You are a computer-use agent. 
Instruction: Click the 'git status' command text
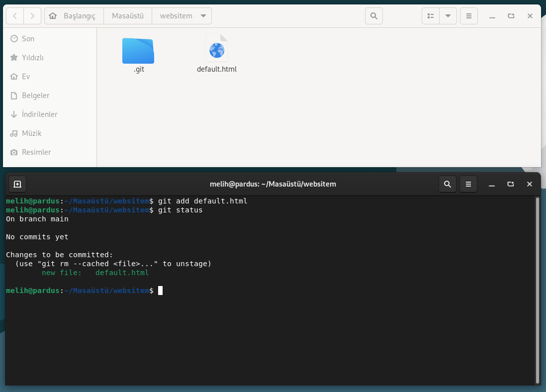point(181,210)
